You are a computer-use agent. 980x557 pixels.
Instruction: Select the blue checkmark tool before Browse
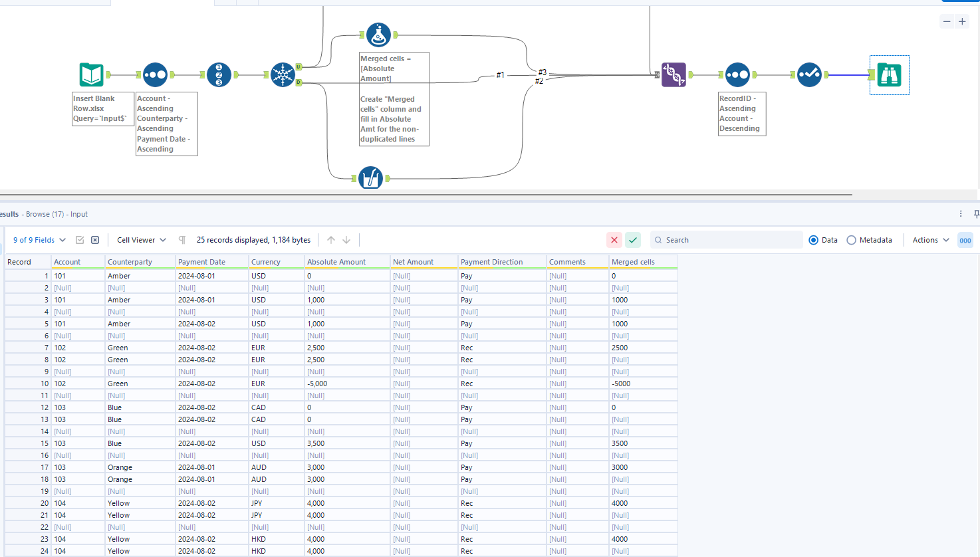[x=809, y=75]
